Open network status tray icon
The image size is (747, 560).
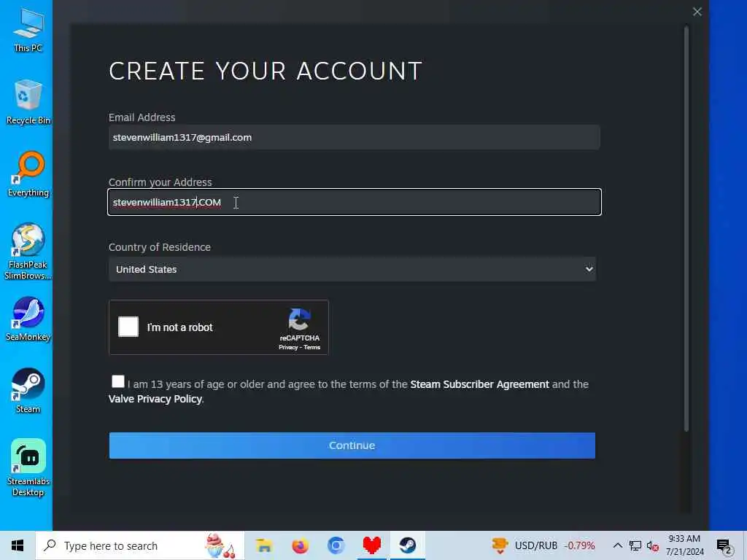[x=635, y=545]
